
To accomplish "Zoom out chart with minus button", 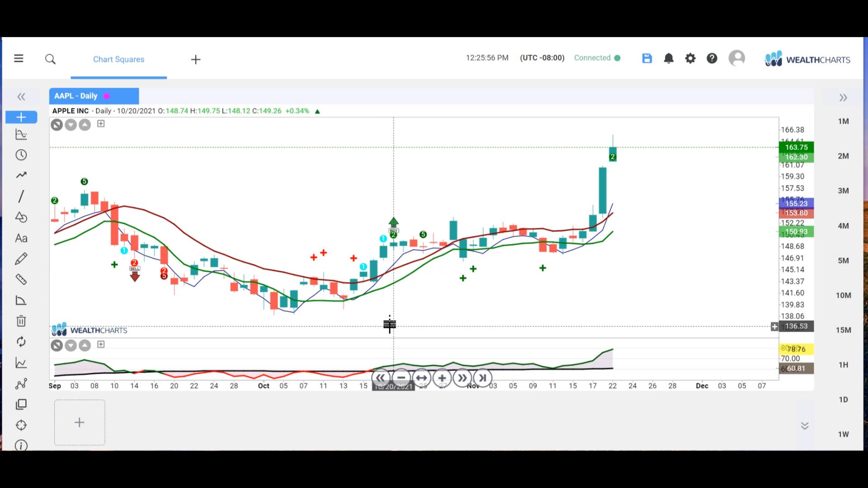I will coord(401,378).
